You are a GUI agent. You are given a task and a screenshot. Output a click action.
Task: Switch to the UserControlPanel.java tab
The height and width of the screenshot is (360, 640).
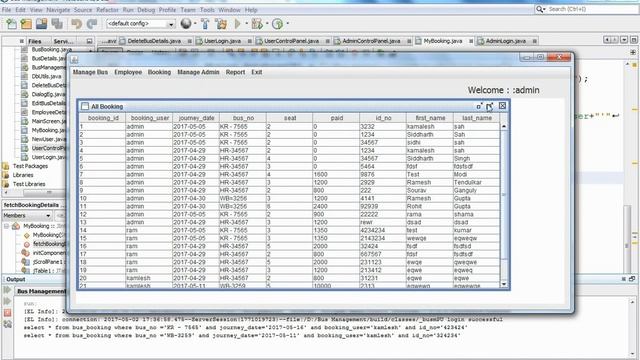point(291,41)
